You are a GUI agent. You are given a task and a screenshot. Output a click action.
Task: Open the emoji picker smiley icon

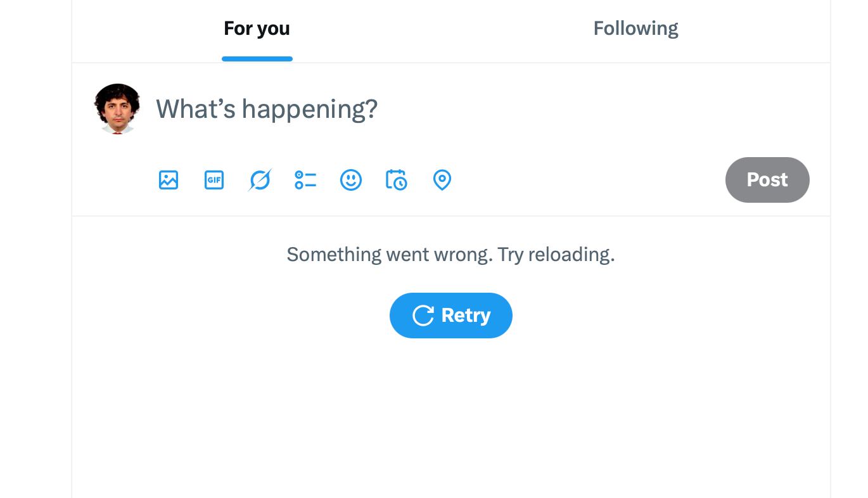point(351,180)
